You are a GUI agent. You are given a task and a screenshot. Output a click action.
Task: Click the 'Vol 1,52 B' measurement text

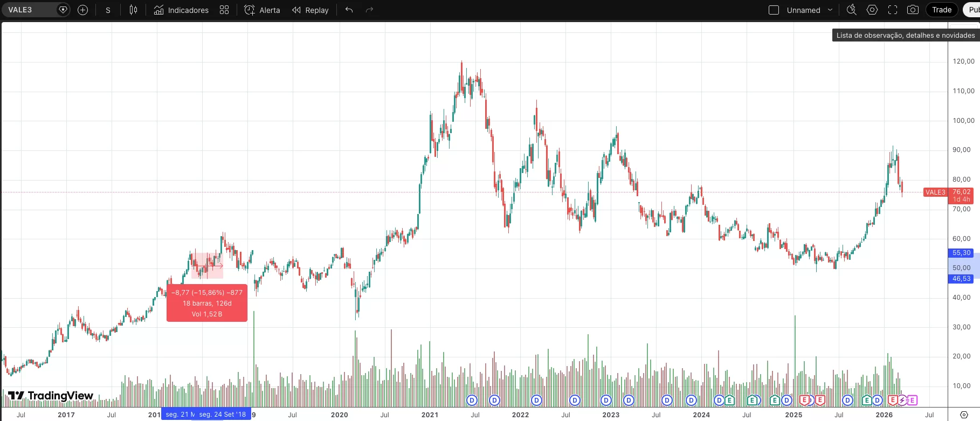click(207, 314)
